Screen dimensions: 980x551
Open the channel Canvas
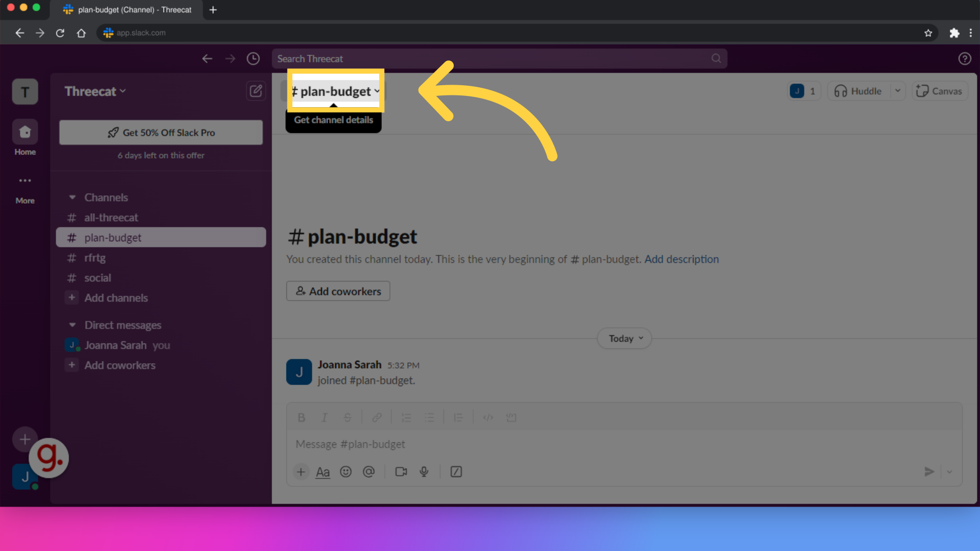(940, 91)
